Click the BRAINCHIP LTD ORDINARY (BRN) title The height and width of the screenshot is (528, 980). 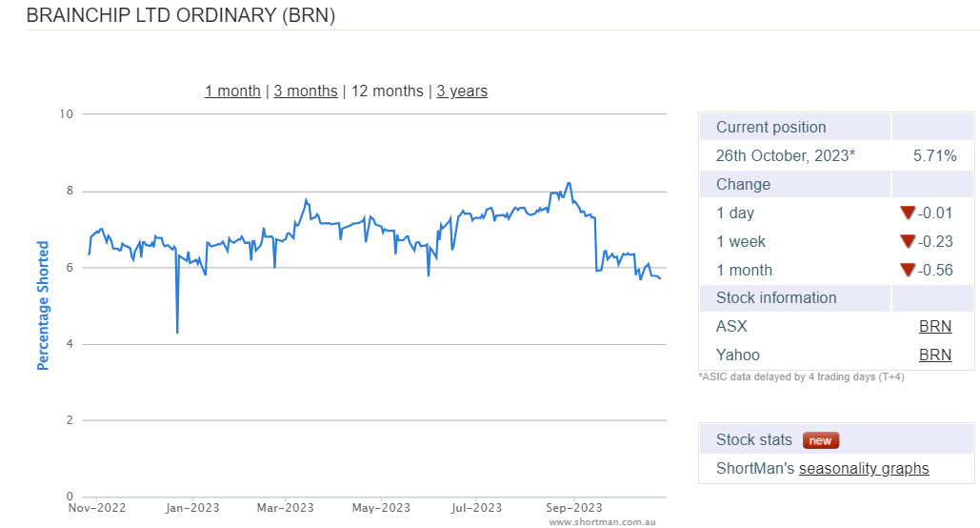tap(180, 16)
